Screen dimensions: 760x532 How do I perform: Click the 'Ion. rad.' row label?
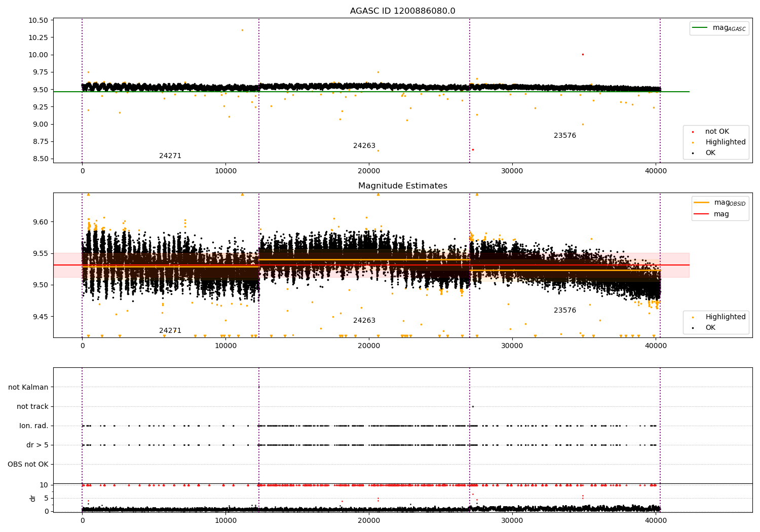(34, 426)
